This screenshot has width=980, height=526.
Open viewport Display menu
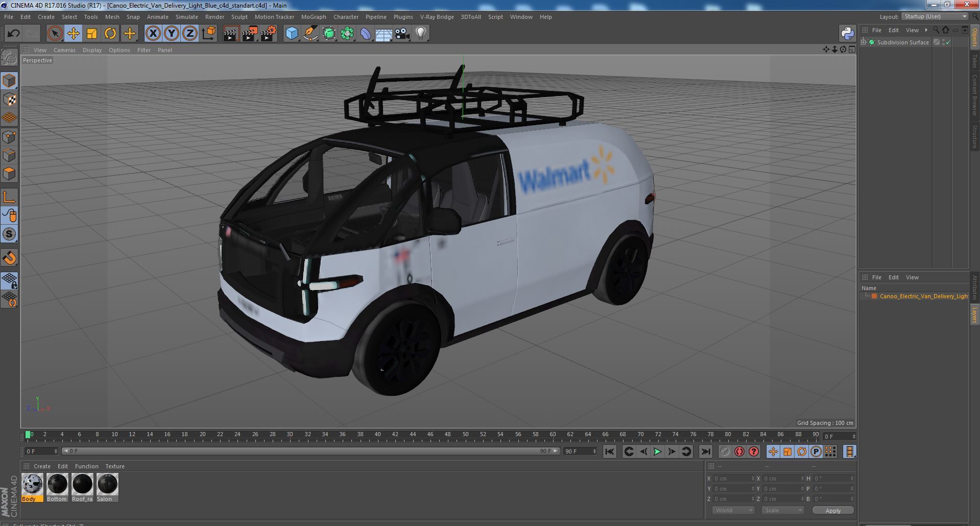click(x=92, y=50)
